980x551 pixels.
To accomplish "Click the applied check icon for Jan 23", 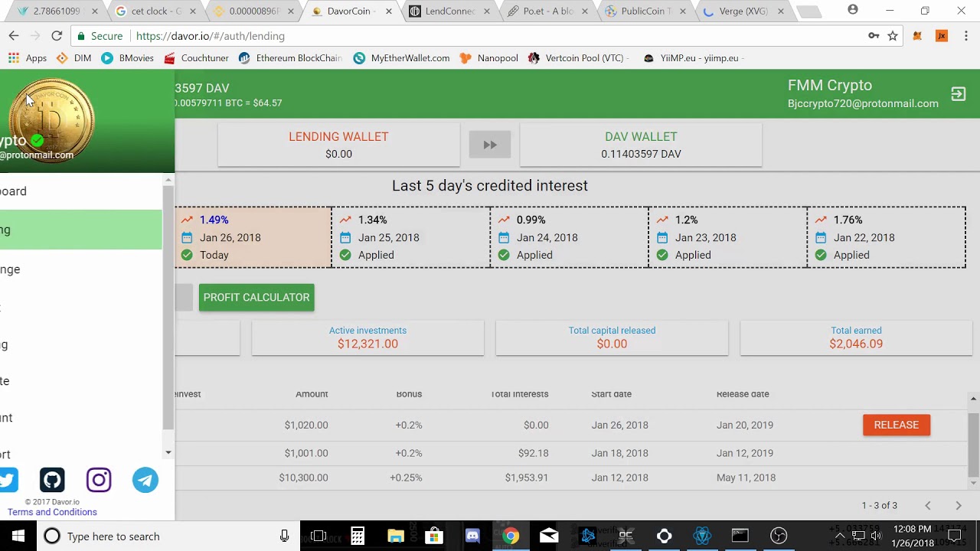I will click(x=662, y=255).
